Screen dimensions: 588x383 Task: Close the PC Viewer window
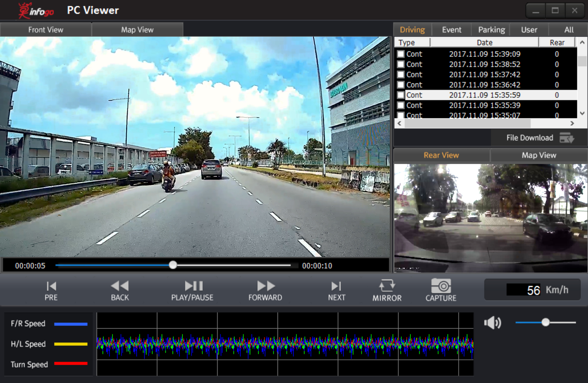tap(575, 11)
